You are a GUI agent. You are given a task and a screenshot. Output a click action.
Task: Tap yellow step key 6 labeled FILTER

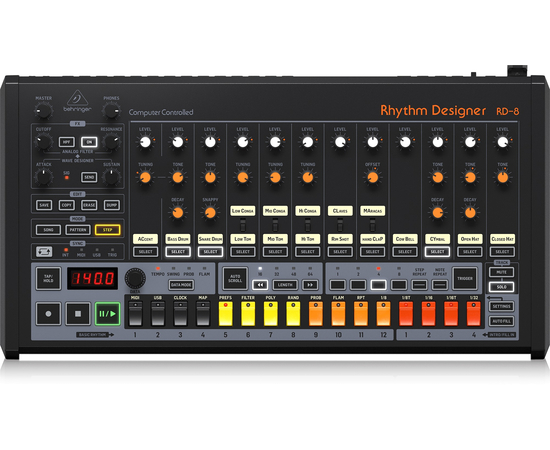click(248, 314)
